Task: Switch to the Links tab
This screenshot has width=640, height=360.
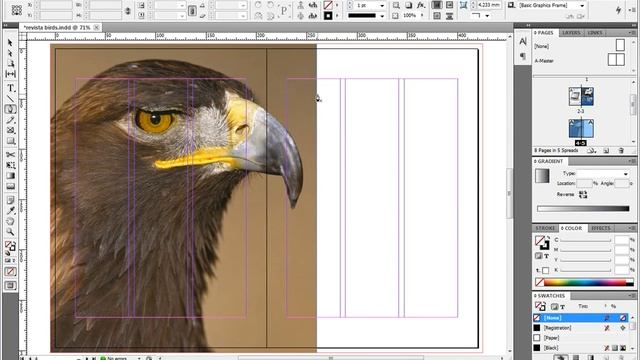Action: (595, 33)
